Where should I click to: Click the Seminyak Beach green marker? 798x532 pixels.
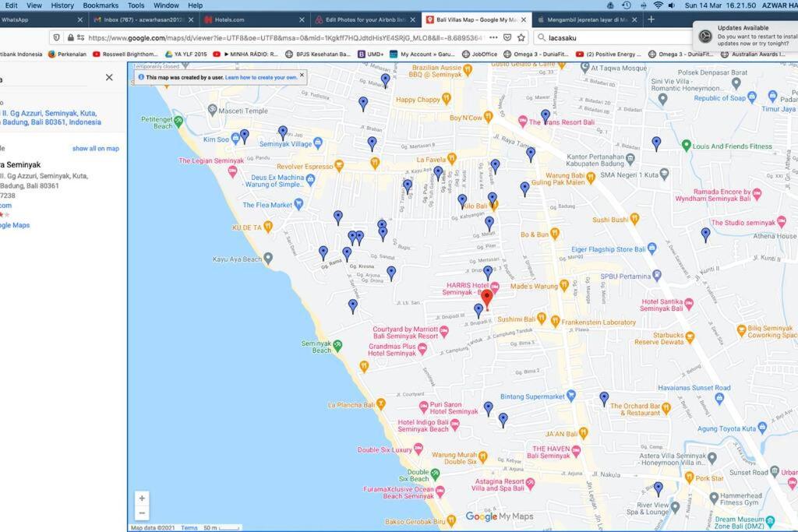(337, 346)
